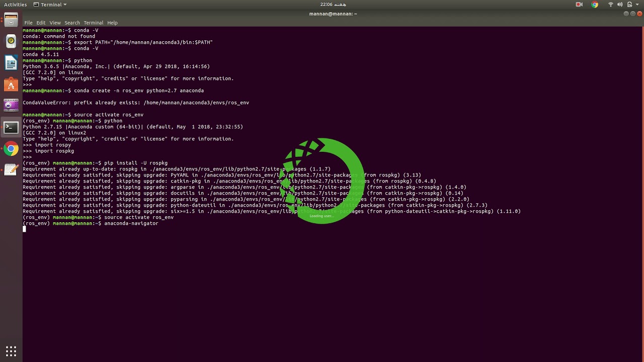Click the 'anaconda-navigator' command text
This screenshot has width=644, height=362.
pyautogui.click(x=131, y=223)
